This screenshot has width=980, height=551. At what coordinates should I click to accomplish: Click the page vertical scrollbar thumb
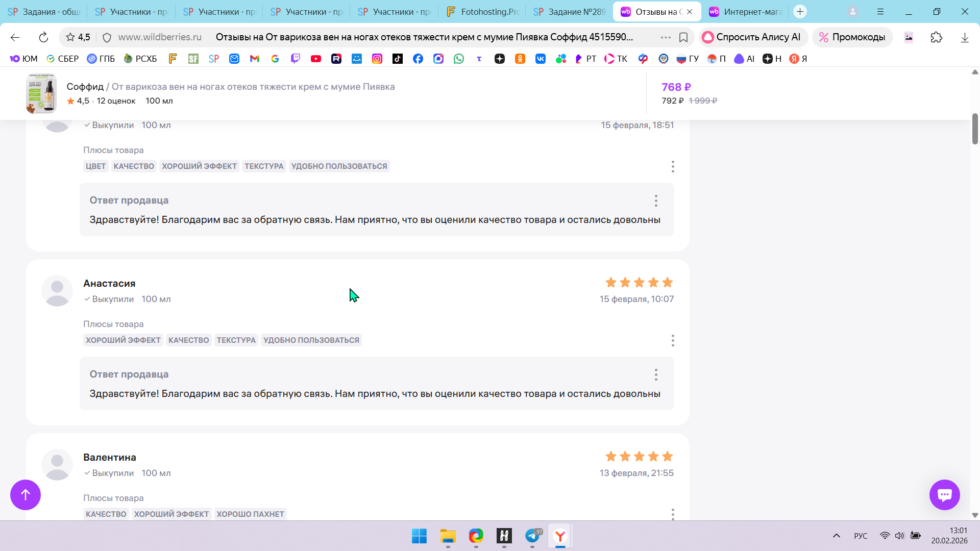(975, 129)
